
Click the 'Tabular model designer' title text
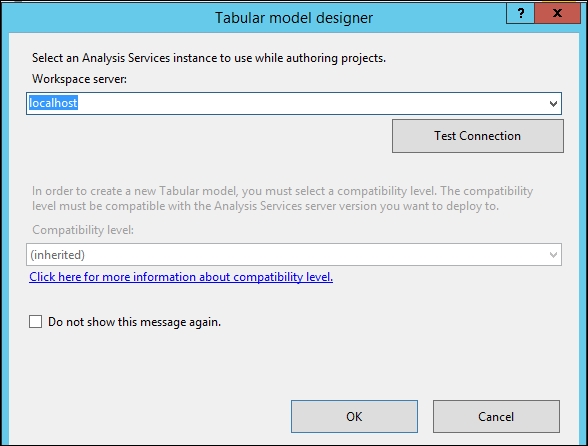[294, 18]
